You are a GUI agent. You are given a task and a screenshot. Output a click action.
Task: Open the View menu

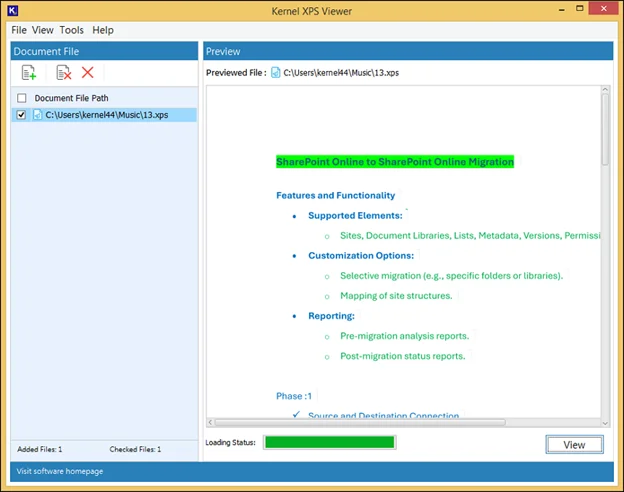pos(43,30)
